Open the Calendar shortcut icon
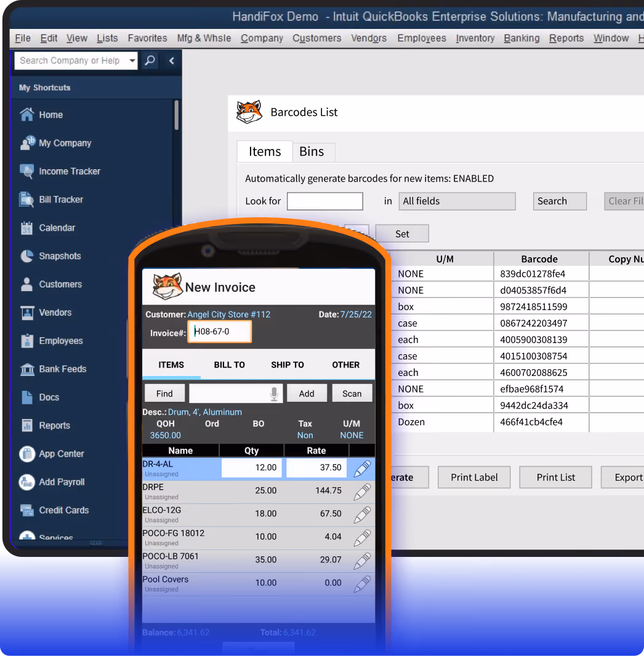 26,228
